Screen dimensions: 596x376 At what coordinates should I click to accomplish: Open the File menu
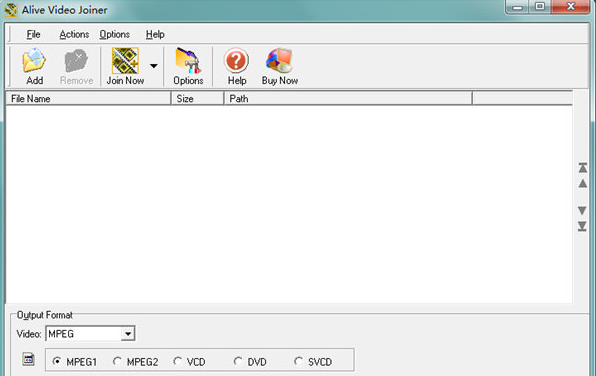pyautogui.click(x=33, y=34)
